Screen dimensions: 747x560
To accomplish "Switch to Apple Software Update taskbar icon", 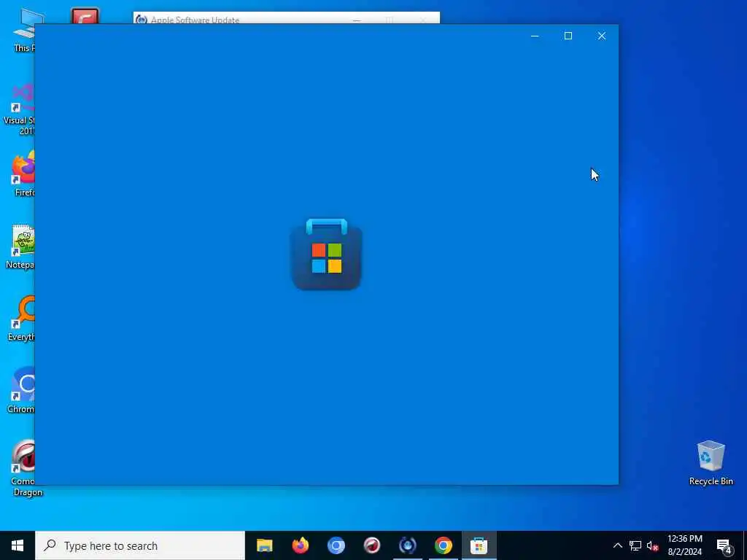I will tap(407, 545).
